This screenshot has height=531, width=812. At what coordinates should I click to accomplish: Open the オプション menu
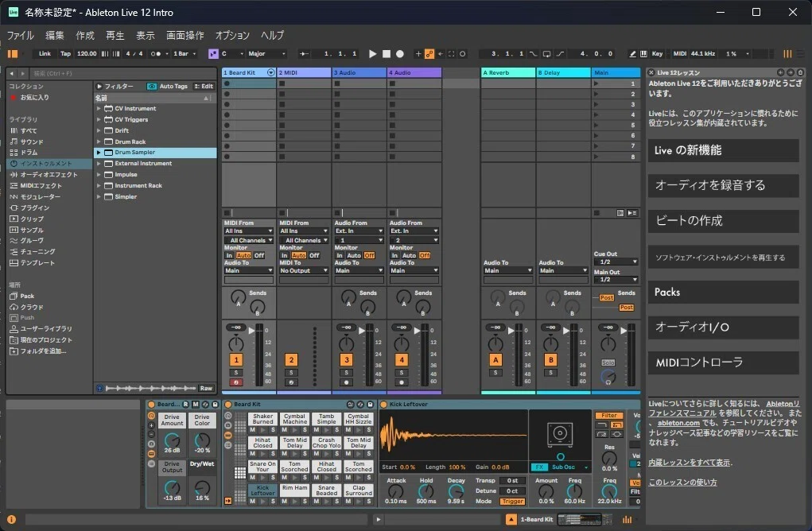[x=232, y=35]
